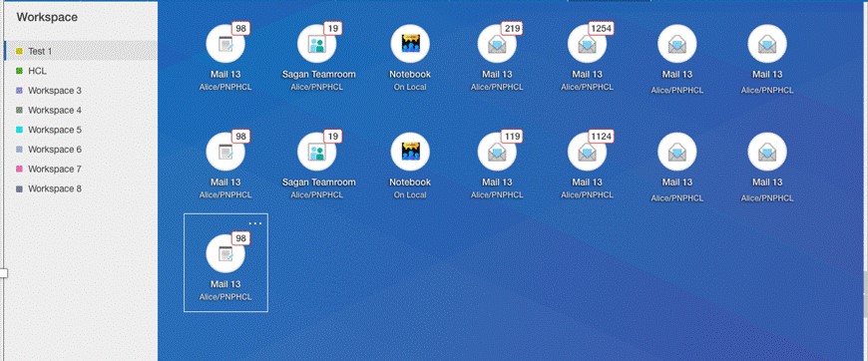
Task: Open top-row Mail 13 with 98 badge
Action: 225,44
